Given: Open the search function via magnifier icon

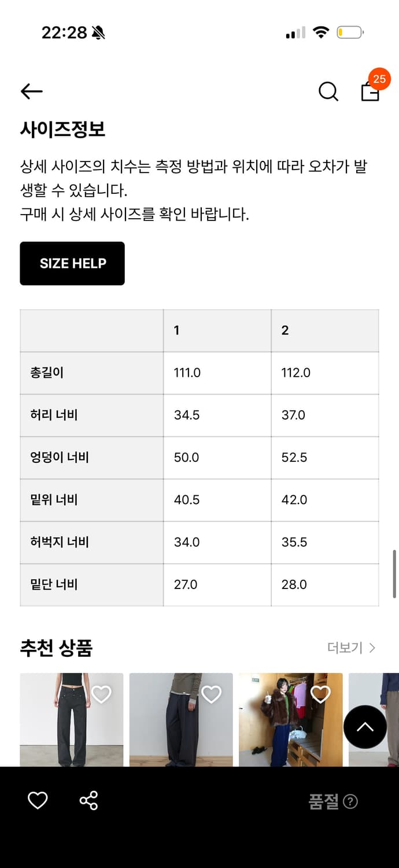Looking at the screenshot, I should (328, 91).
